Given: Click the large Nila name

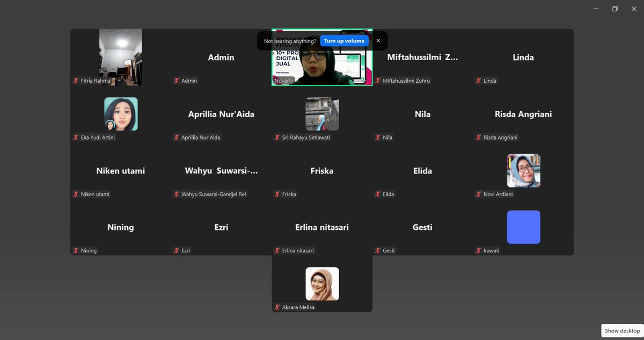Looking at the screenshot, I should pos(422,114).
